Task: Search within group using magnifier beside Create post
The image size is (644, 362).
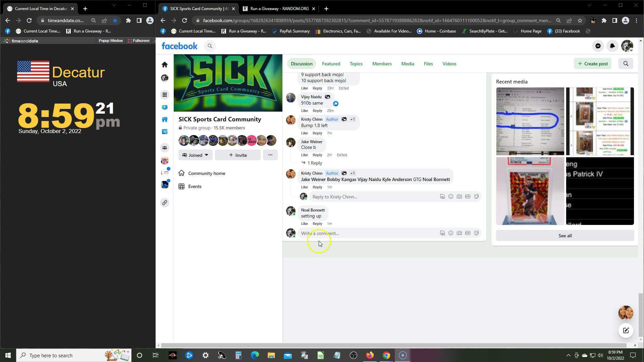Action: point(626,64)
